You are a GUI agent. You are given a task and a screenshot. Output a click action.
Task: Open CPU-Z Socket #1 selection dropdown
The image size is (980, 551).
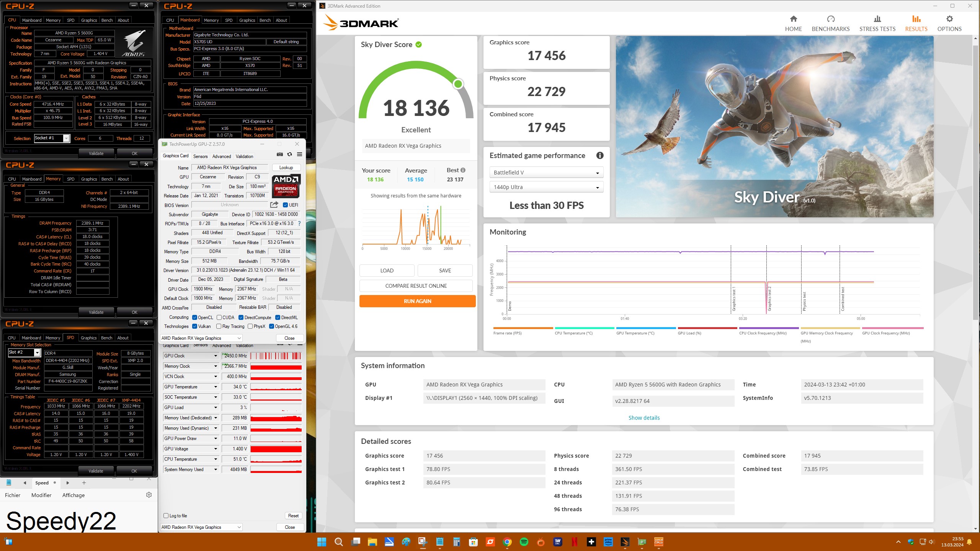click(52, 138)
